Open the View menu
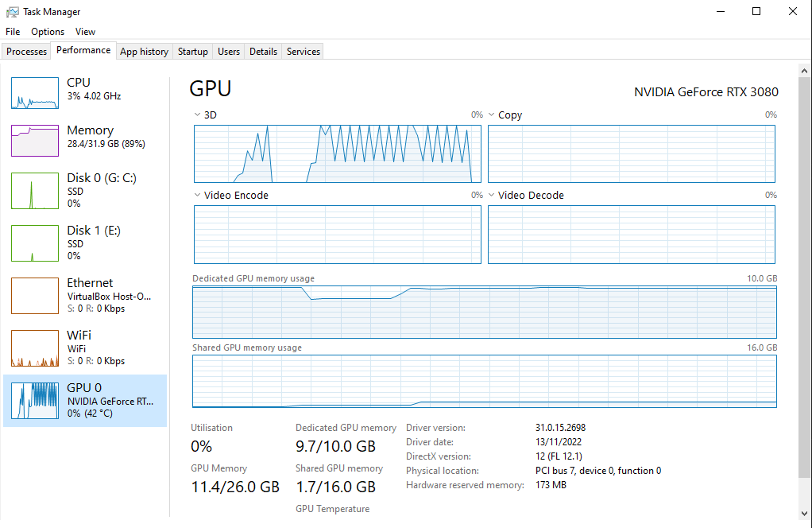Viewport: 812px width, 528px height. tap(86, 32)
